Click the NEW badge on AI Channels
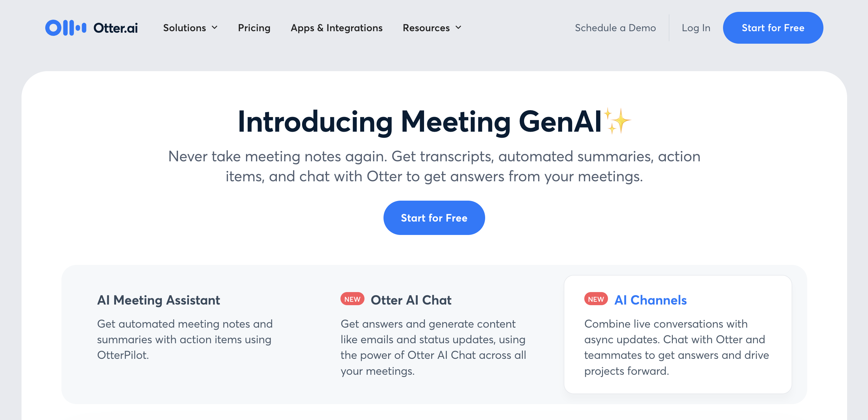 [596, 299]
